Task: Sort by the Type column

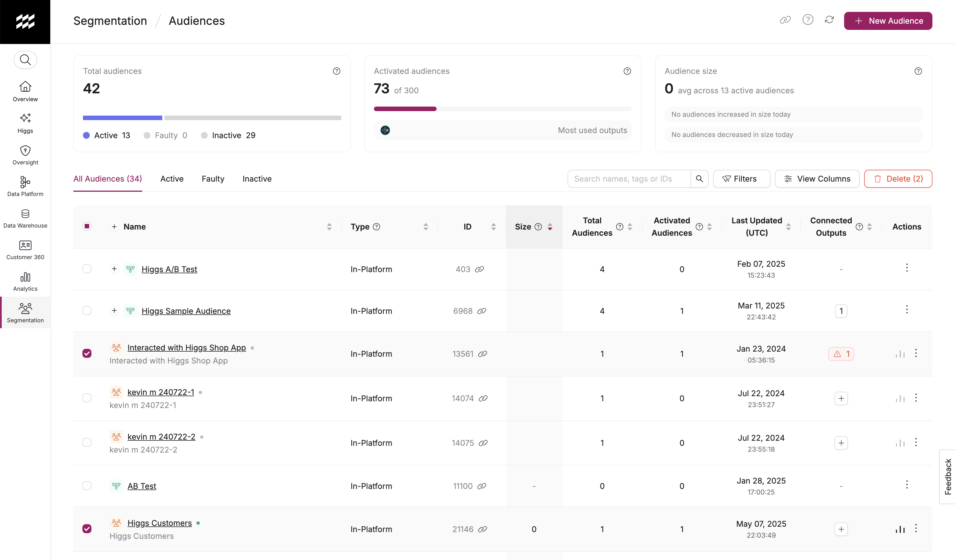Action: click(x=426, y=227)
